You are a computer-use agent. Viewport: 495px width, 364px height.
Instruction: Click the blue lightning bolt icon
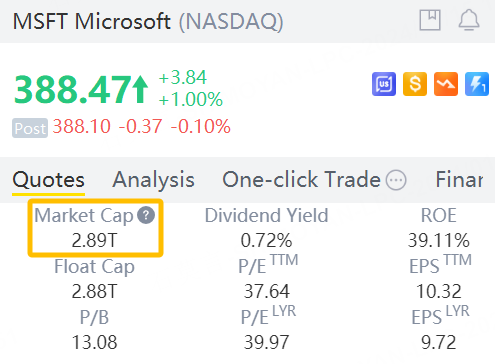pyautogui.click(x=477, y=84)
